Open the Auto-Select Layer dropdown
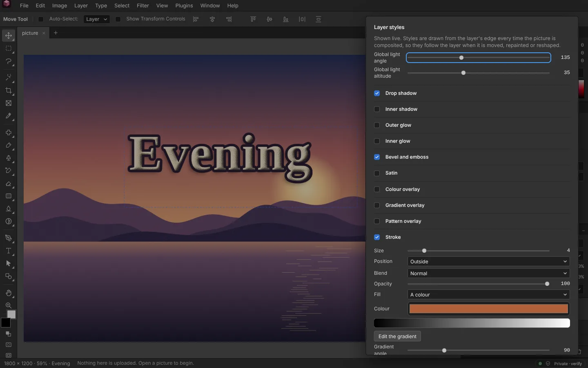 coord(96,19)
